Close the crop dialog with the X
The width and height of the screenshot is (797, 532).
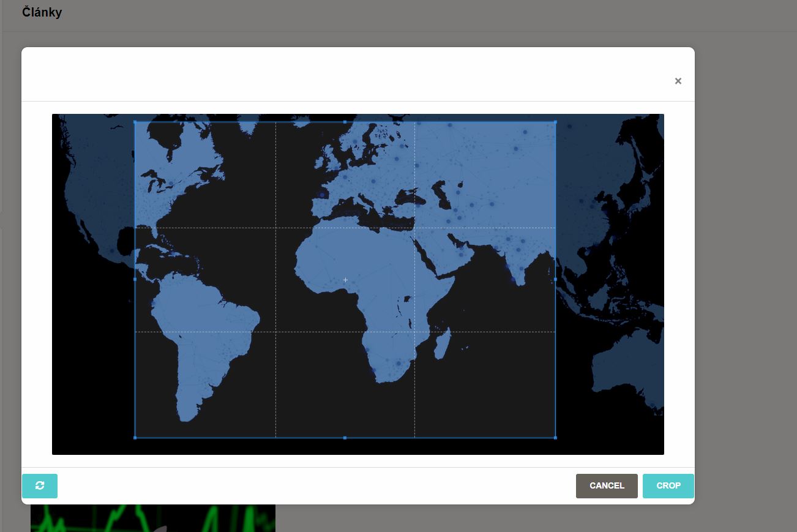tap(678, 81)
